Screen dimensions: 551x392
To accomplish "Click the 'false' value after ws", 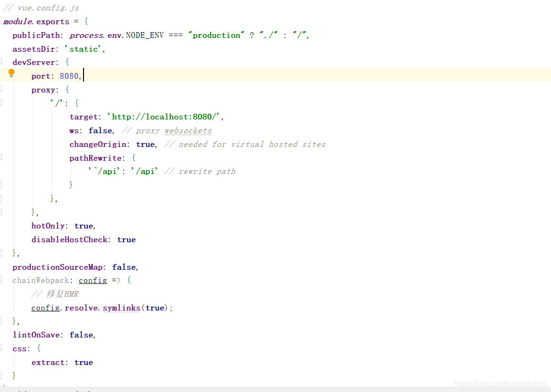I will (100, 130).
